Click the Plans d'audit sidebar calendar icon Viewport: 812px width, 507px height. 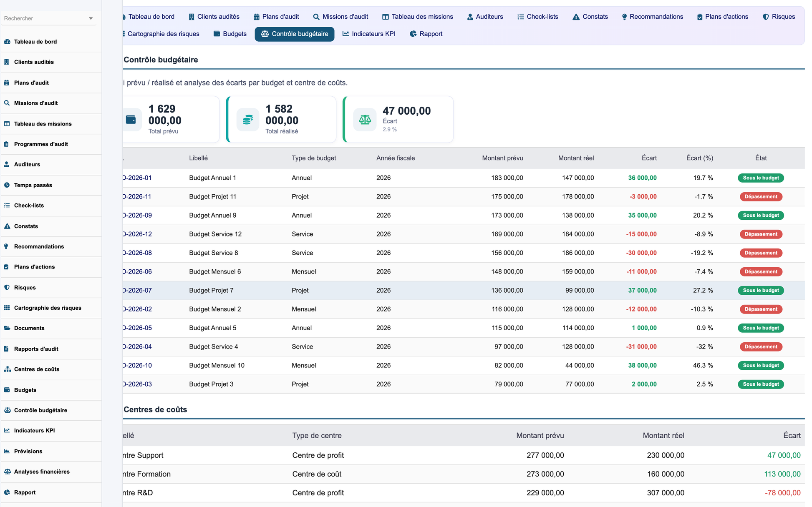pos(7,83)
